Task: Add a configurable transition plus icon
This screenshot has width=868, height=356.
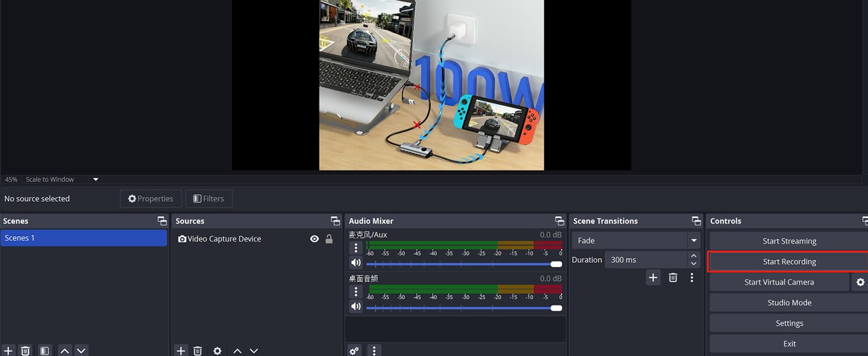Action: point(653,278)
